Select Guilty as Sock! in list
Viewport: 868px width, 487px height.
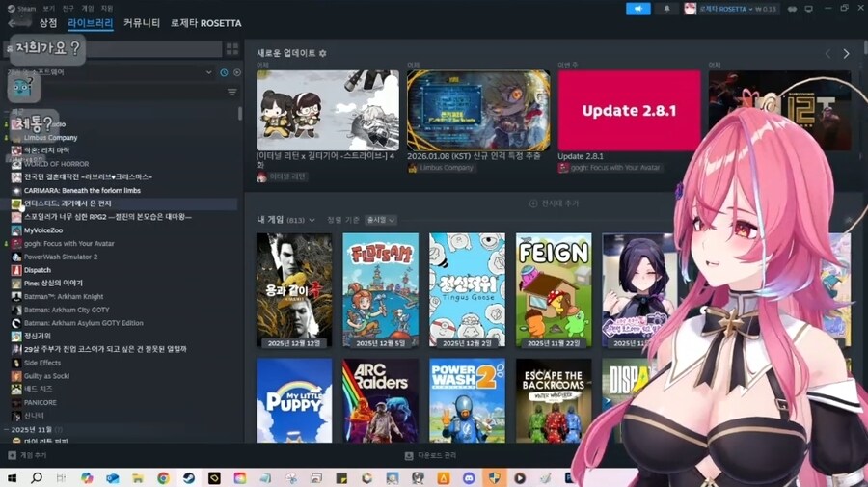pos(46,376)
